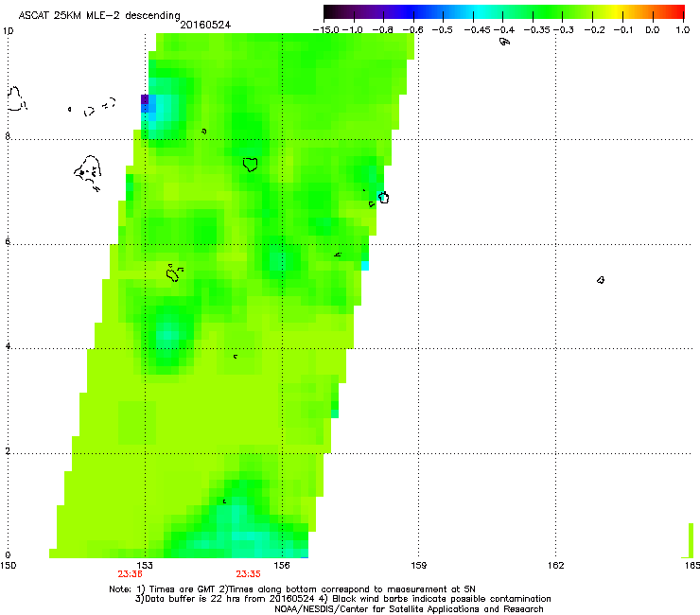Click the -15.0 color scale label
The height and width of the screenshot is (615, 700).
click(x=325, y=30)
